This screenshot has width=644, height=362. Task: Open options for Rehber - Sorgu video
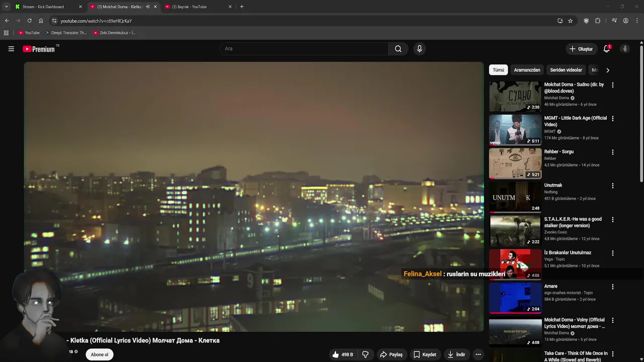pos(612,152)
